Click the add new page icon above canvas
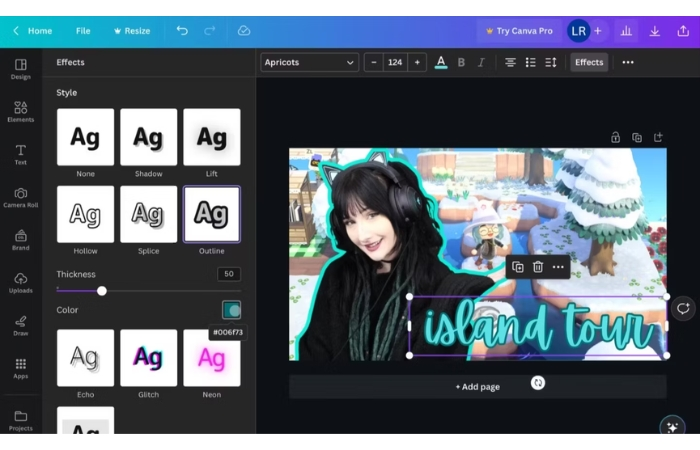700x450 pixels. [658, 137]
